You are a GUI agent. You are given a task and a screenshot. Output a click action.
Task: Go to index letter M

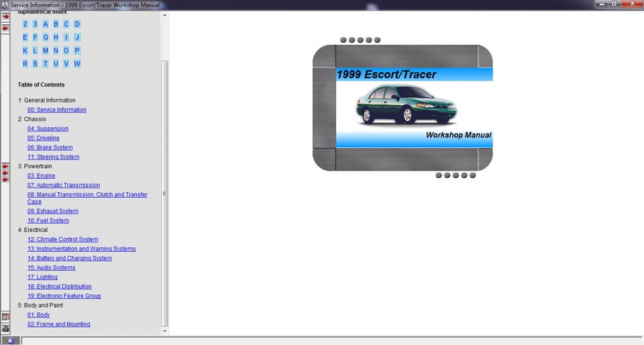point(46,50)
